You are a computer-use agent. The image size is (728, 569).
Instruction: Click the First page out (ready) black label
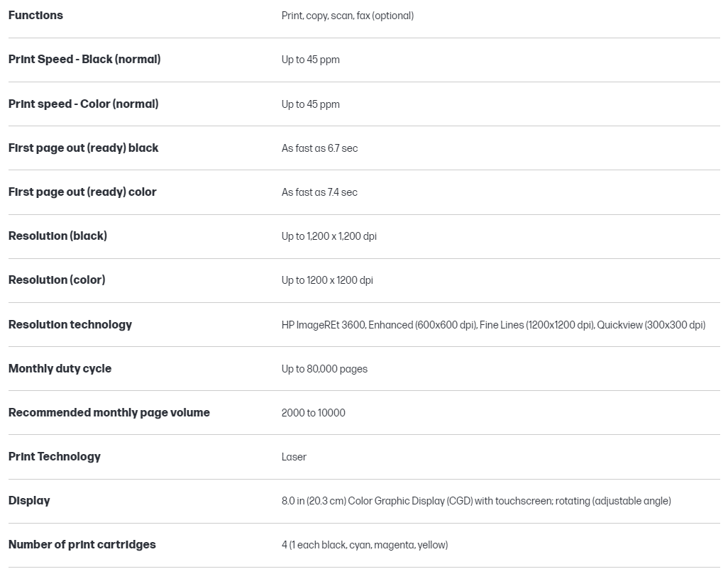tap(83, 148)
